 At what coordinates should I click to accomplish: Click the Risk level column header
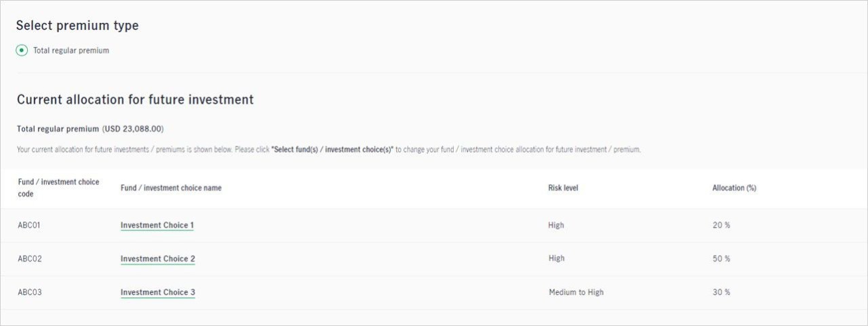point(563,188)
